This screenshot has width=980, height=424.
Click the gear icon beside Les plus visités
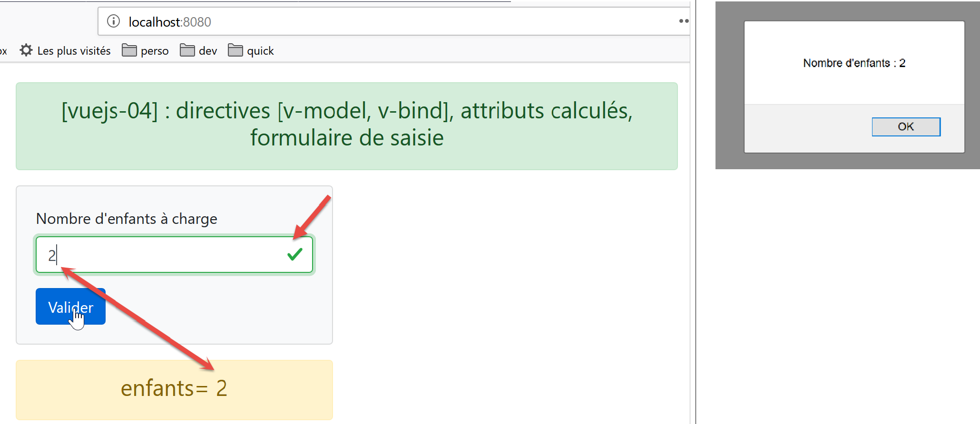[x=26, y=50]
